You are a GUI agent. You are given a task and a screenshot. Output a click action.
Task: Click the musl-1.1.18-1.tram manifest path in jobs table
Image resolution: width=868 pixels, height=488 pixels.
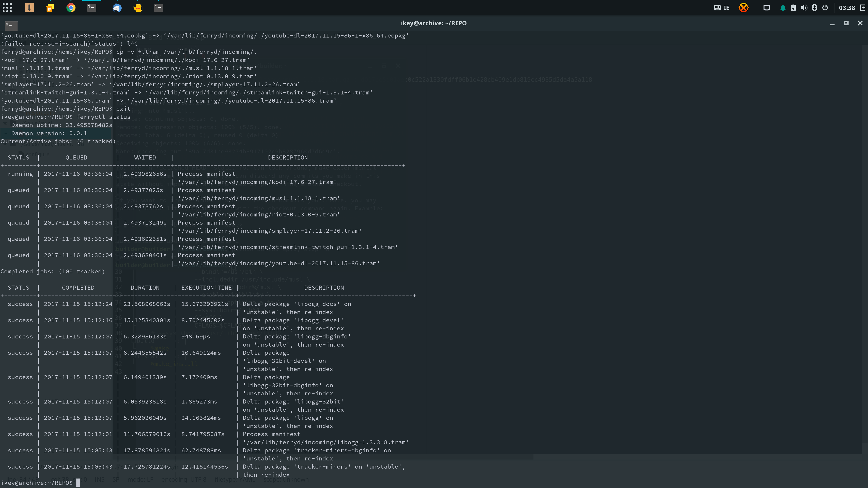point(259,198)
